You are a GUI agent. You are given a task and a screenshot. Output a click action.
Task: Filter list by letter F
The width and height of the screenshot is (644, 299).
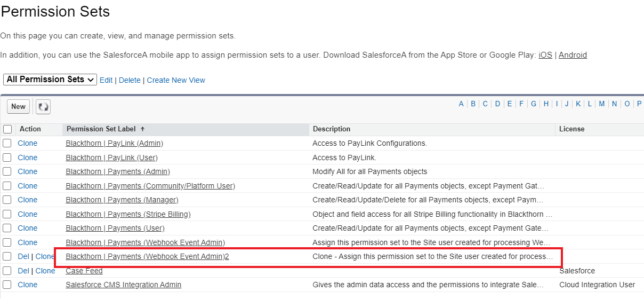(x=521, y=104)
